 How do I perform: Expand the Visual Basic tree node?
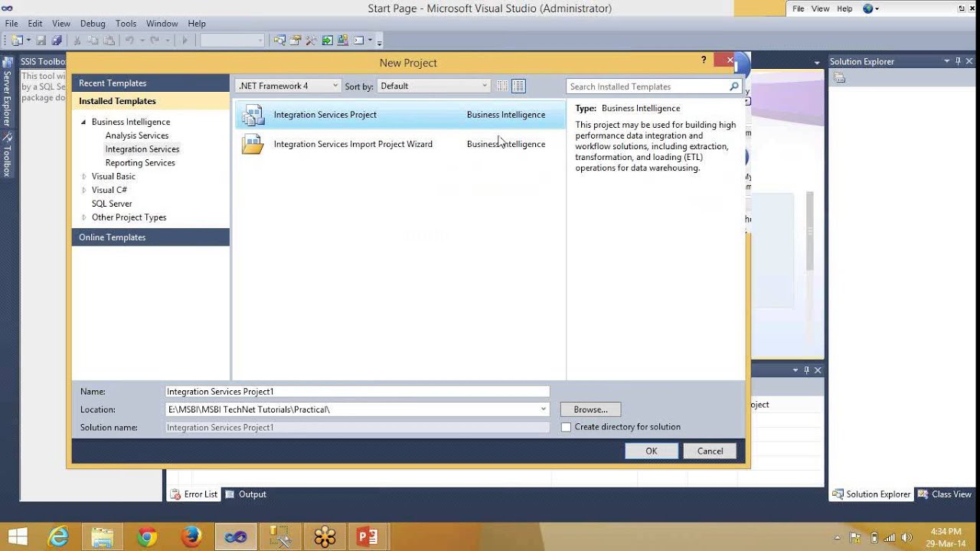(83, 176)
